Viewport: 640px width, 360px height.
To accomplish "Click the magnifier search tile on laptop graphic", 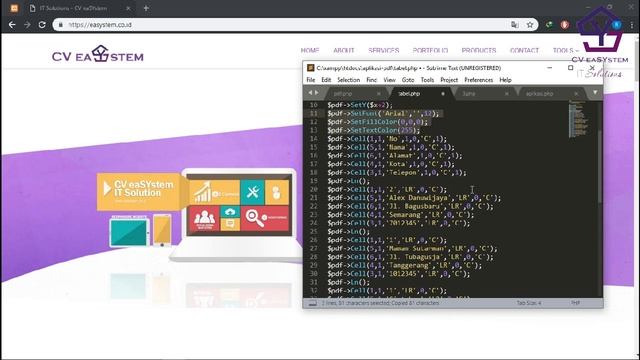I will point(265,218).
